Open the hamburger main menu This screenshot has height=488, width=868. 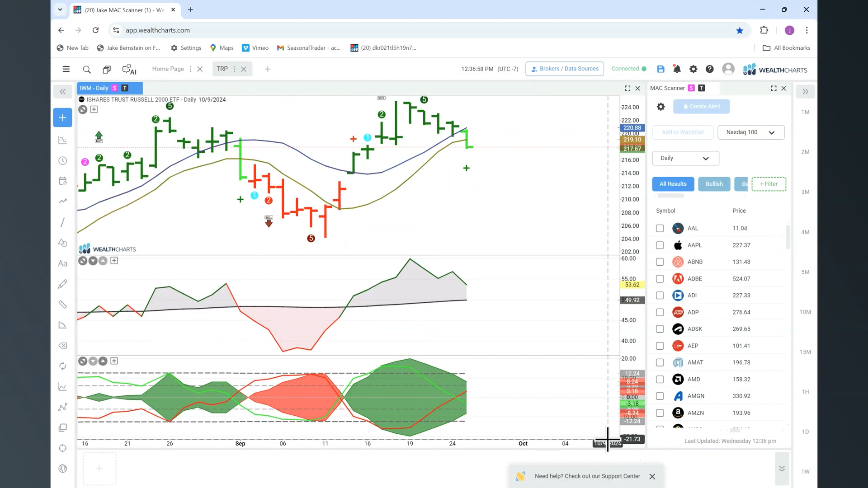[66, 69]
